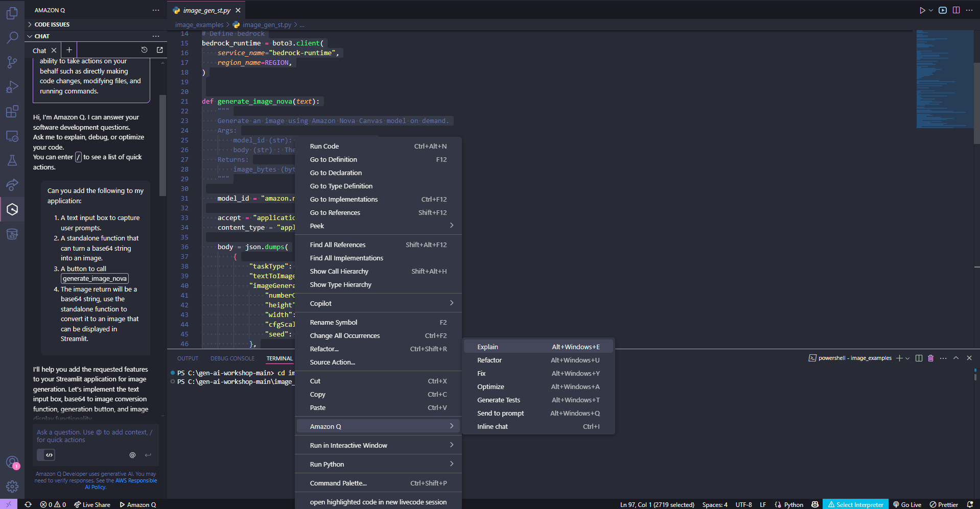Open the AWS Responsible AI Policy link
Image resolution: width=980 pixels, height=509 pixels.
[x=122, y=483]
